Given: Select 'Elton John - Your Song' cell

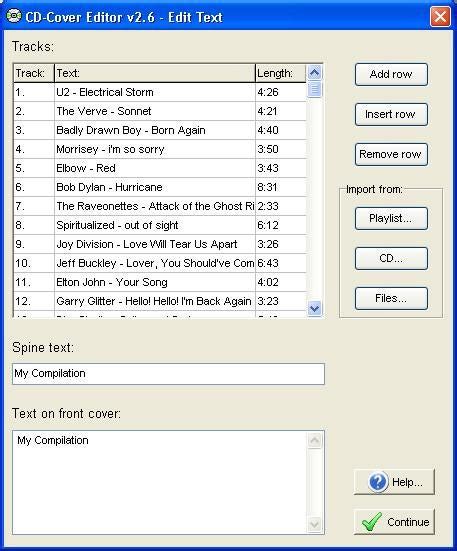Looking at the screenshot, I should (x=155, y=282).
